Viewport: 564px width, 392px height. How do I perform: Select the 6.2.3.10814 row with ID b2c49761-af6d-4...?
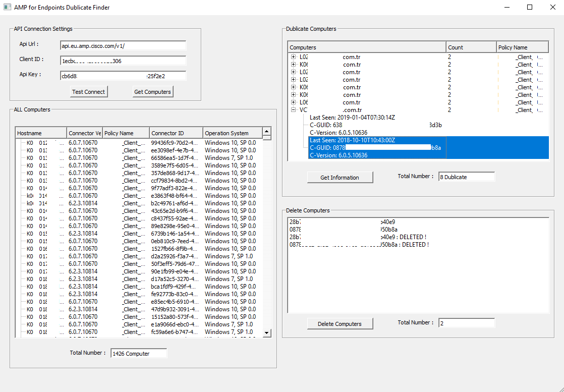[139, 203]
